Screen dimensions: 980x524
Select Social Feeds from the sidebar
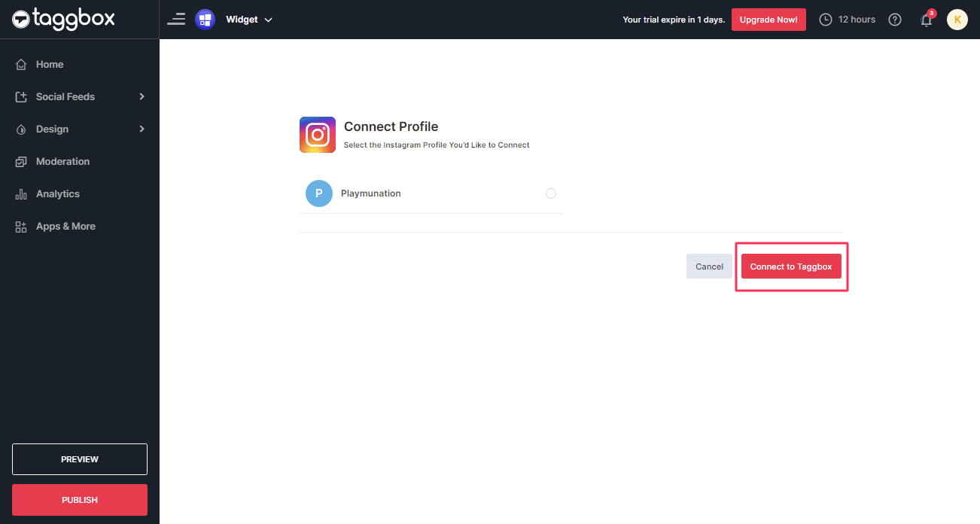(65, 96)
